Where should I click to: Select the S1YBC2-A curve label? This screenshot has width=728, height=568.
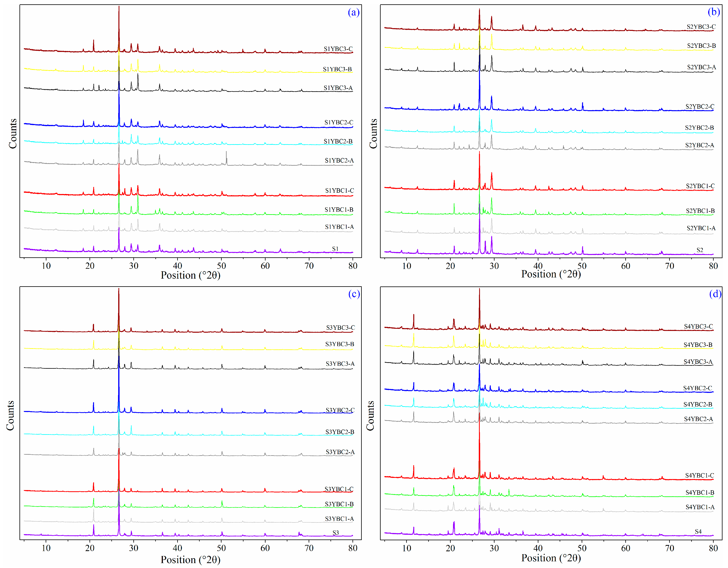tap(339, 160)
